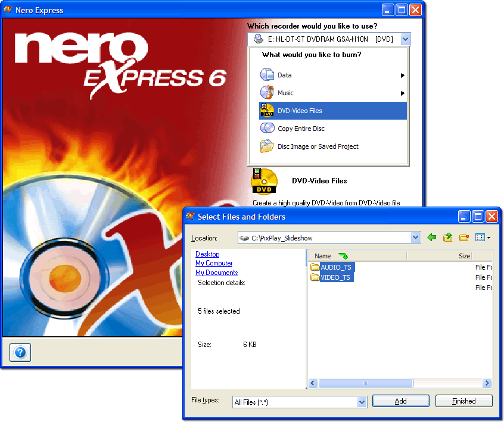This screenshot has width=504, height=422.
Task: Click the DVD-Video Files icon in list
Action: [x=267, y=110]
